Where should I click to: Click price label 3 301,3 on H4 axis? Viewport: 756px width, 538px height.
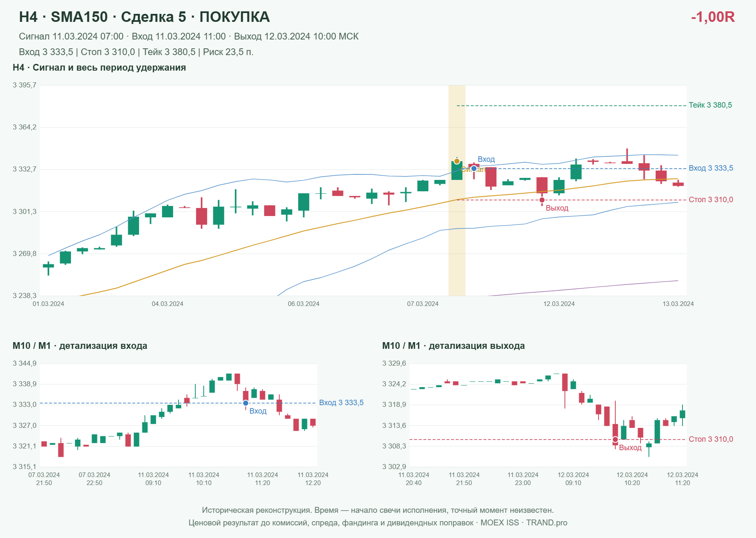24,212
